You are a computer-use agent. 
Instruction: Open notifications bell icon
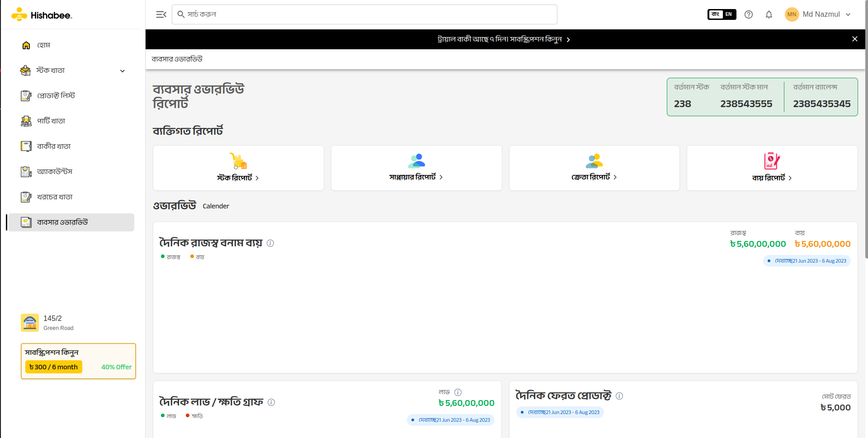pyautogui.click(x=769, y=14)
